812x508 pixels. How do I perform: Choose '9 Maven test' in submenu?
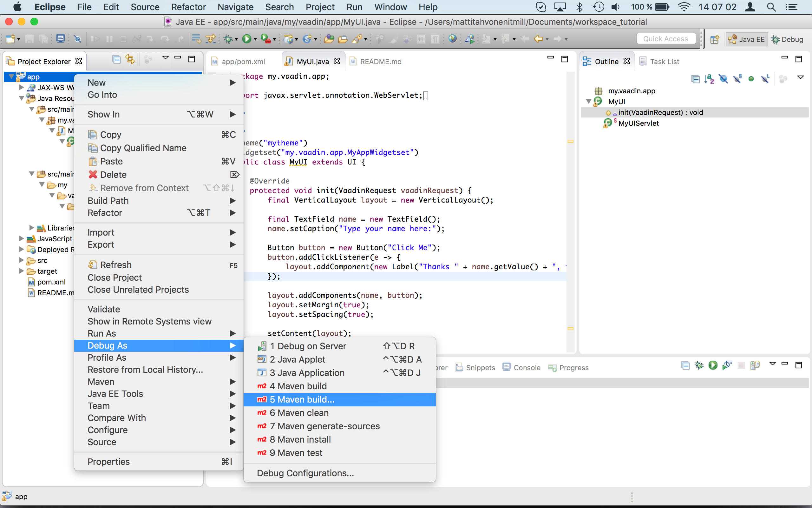tap(340, 453)
